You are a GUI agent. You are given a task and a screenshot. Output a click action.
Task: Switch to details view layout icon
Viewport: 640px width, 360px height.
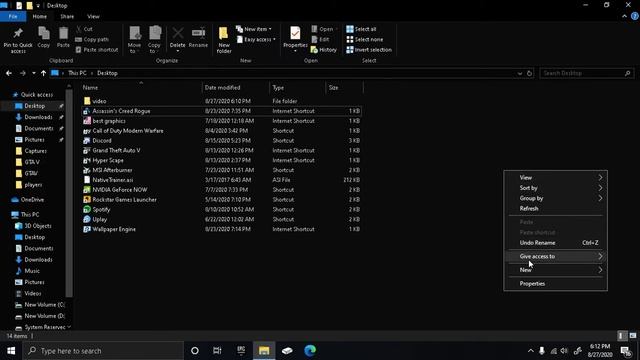point(621,336)
